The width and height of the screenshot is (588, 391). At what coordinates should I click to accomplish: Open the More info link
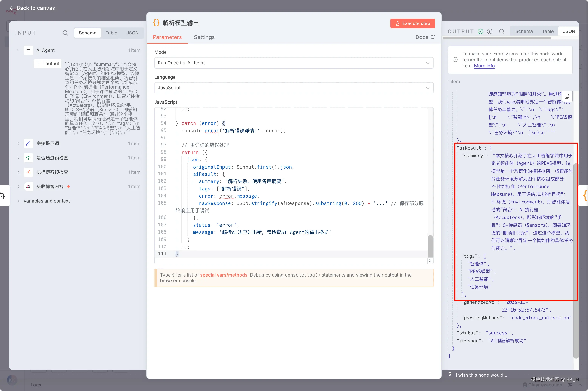coord(484,66)
